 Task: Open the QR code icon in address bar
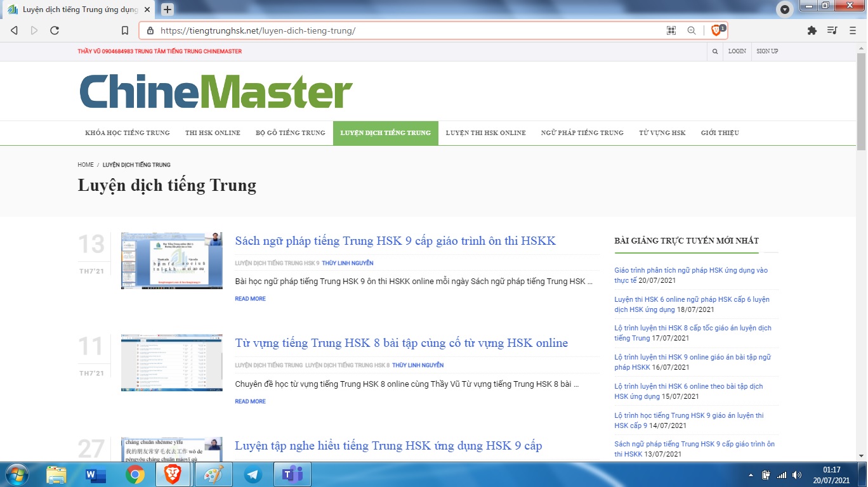tap(671, 30)
